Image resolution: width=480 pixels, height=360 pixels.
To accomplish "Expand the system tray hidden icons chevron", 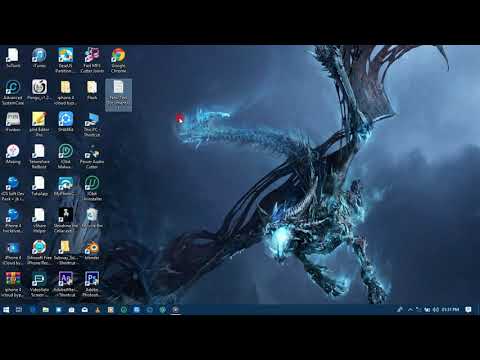I will click(410, 310).
